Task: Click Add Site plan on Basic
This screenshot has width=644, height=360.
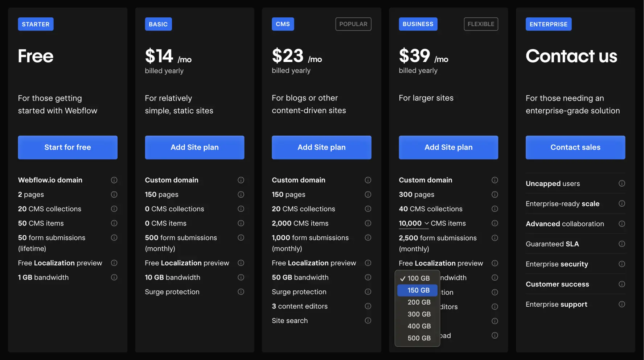Action: (194, 147)
